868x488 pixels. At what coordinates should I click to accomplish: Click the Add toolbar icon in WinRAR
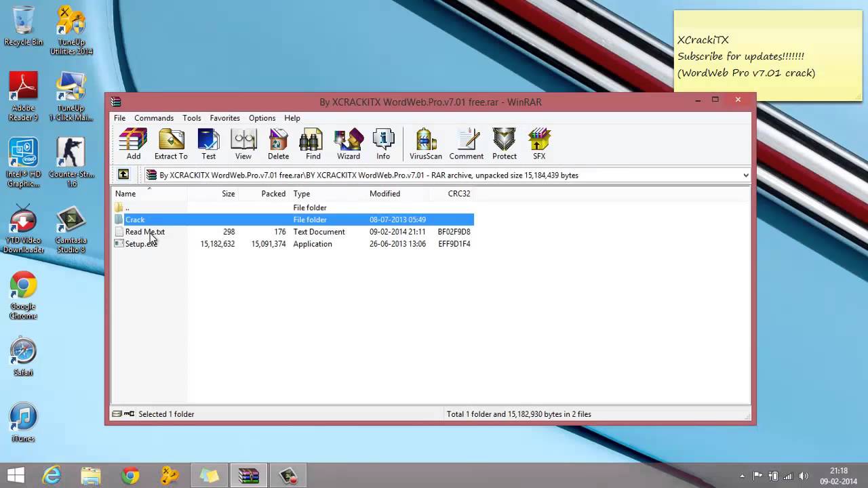[x=133, y=144]
